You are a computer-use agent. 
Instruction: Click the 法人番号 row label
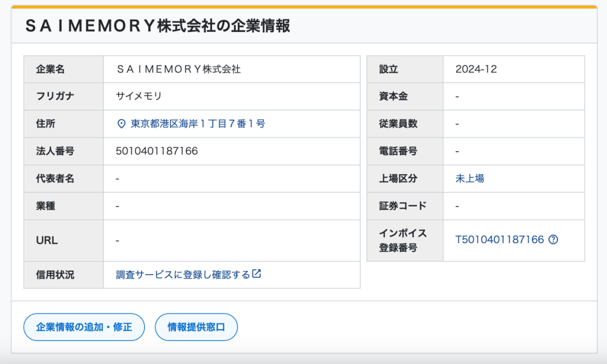pos(55,151)
